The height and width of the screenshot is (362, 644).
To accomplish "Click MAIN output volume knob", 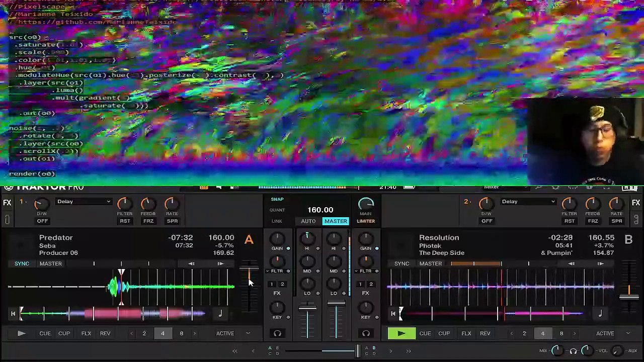I will (x=366, y=203).
